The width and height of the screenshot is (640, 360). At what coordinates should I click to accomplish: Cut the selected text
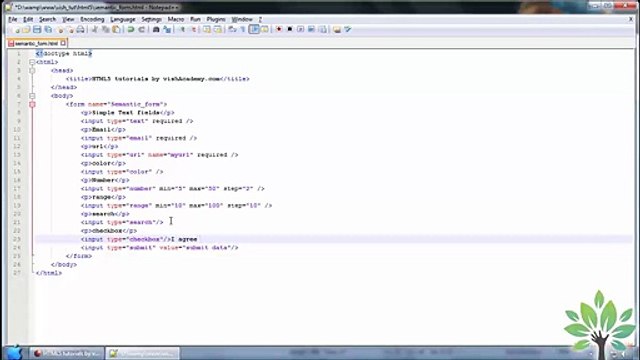(x=95, y=29)
